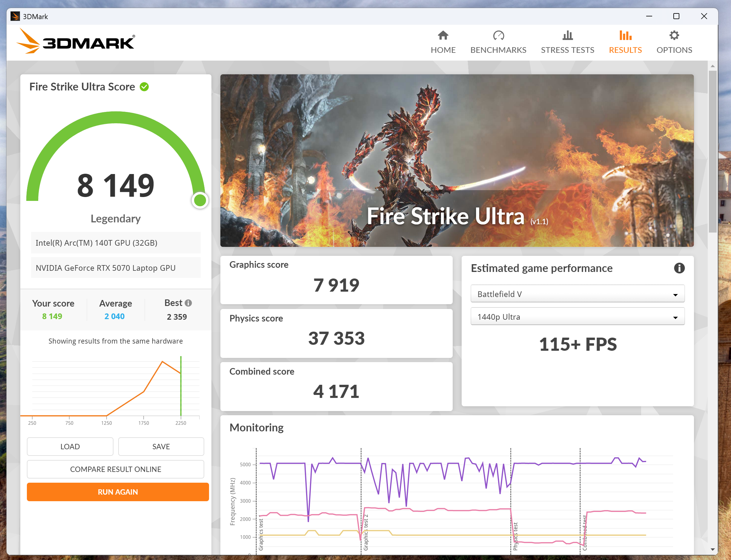Open Stress Tests bar chart icon
Screen dimensions: 731x560
(567, 35)
